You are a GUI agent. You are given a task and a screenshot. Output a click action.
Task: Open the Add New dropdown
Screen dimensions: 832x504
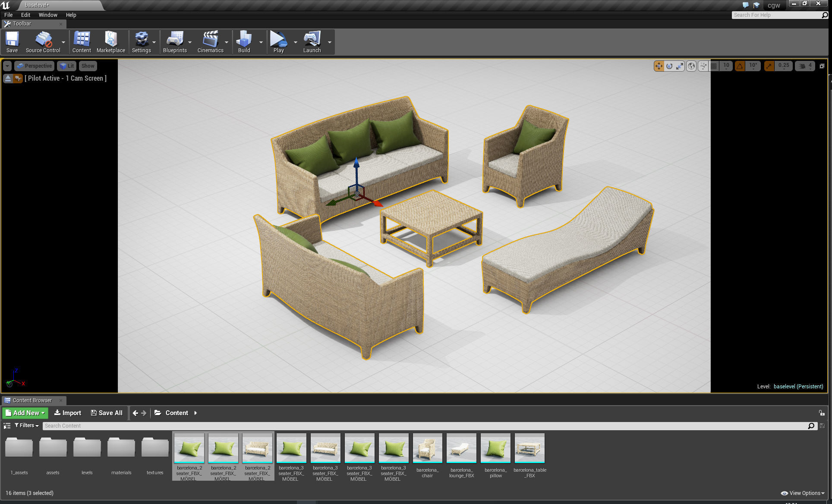(x=25, y=413)
